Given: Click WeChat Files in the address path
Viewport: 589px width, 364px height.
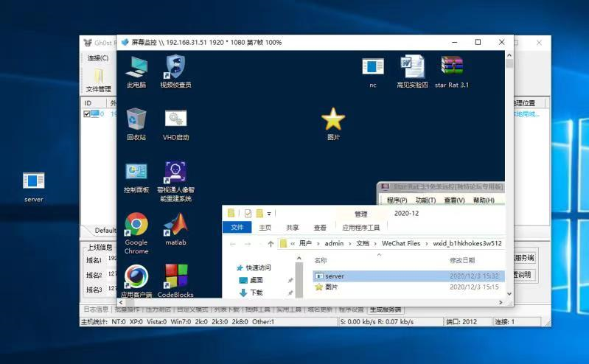Looking at the screenshot, I should (401, 243).
